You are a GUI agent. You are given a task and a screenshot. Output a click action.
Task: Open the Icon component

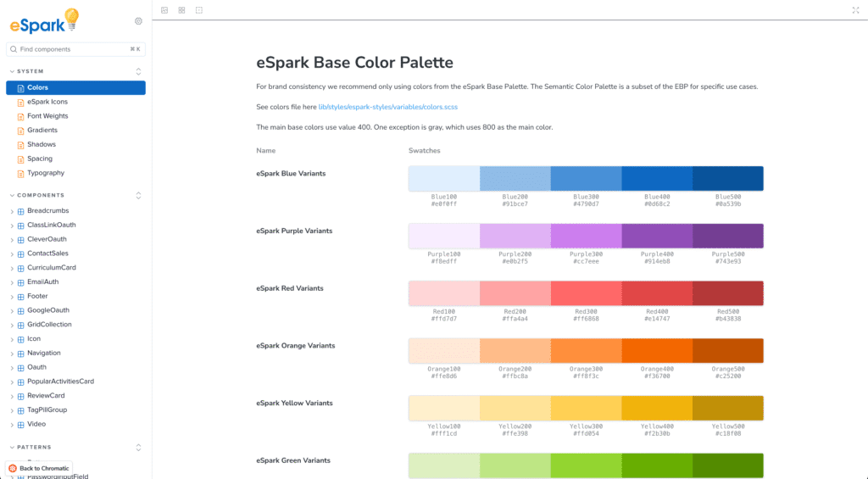click(x=34, y=339)
